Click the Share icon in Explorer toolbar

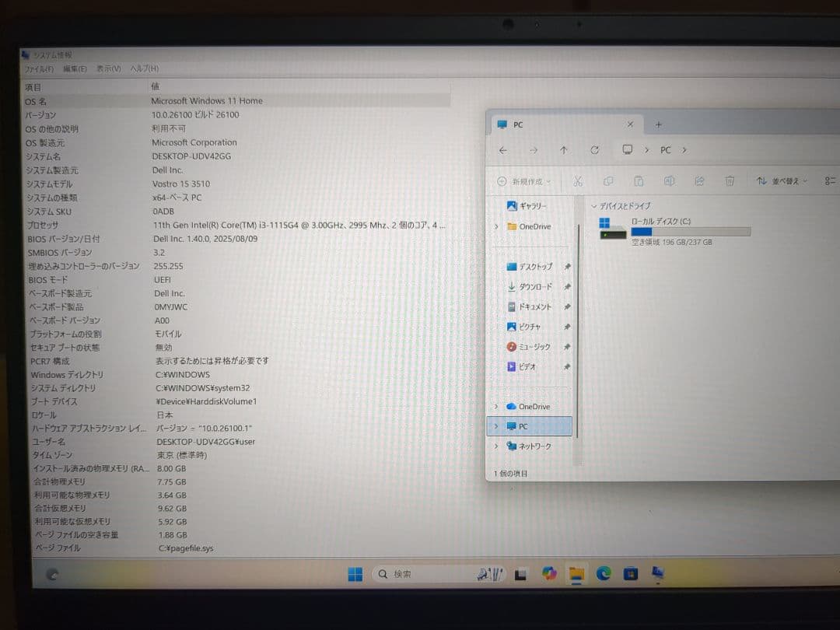pyautogui.click(x=699, y=180)
